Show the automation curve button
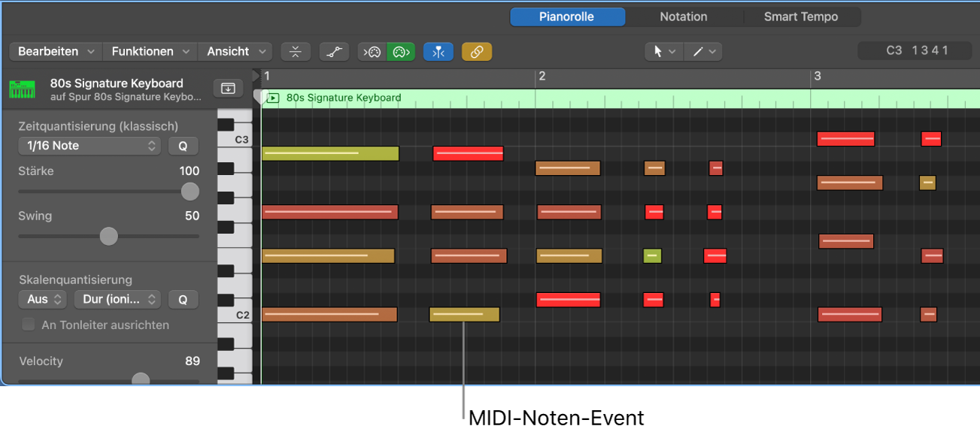980x432 pixels. coord(334,52)
